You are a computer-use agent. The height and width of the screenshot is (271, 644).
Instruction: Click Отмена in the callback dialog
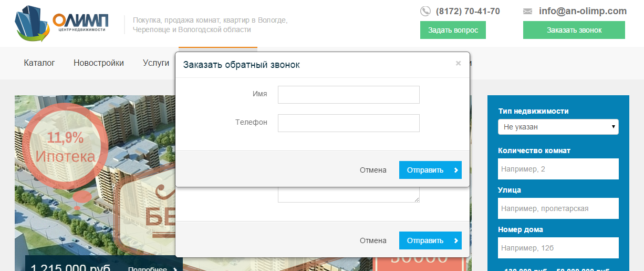pyautogui.click(x=373, y=170)
